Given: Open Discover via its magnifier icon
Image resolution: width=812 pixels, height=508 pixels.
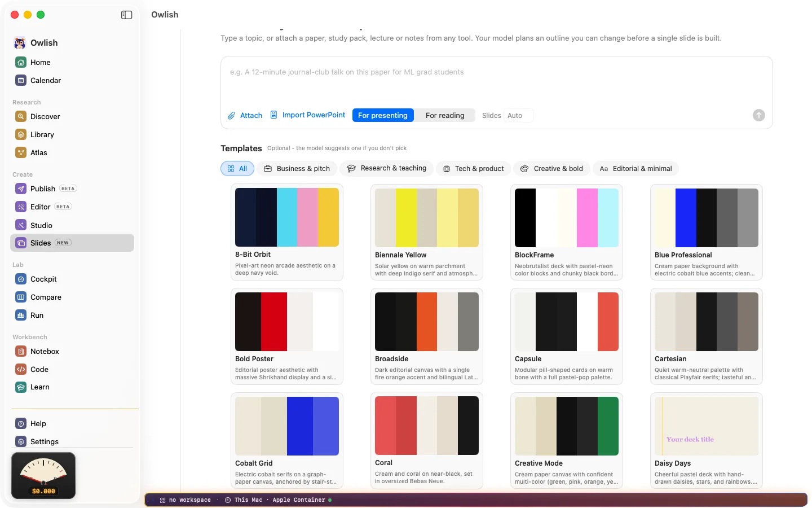Looking at the screenshot, I should 21,116.
